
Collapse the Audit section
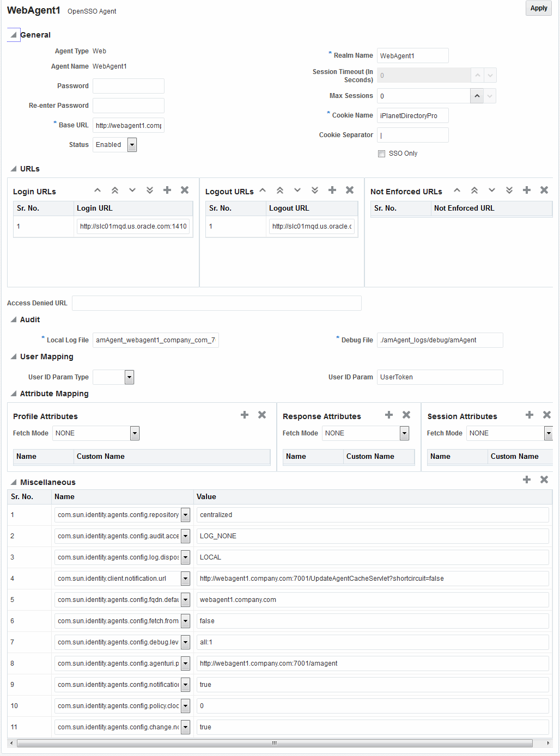[x=14, y=319]
